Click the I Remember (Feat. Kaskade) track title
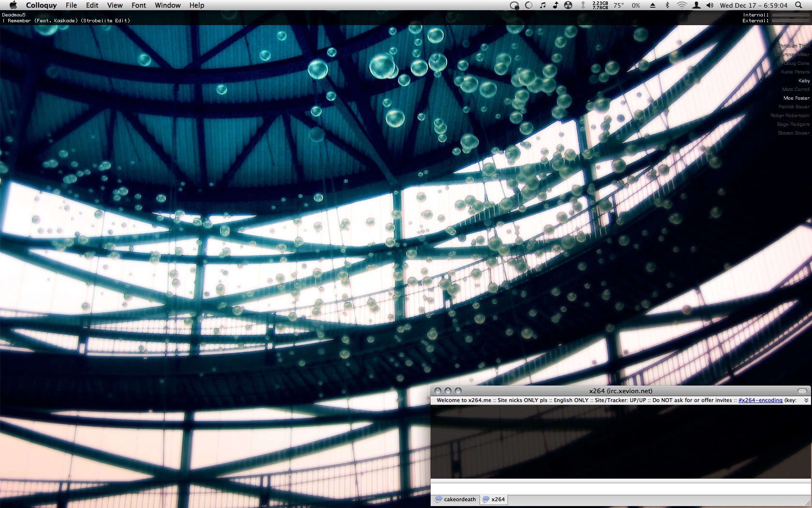Viewport: 812px width, 508px height. (x=66, y=21)
